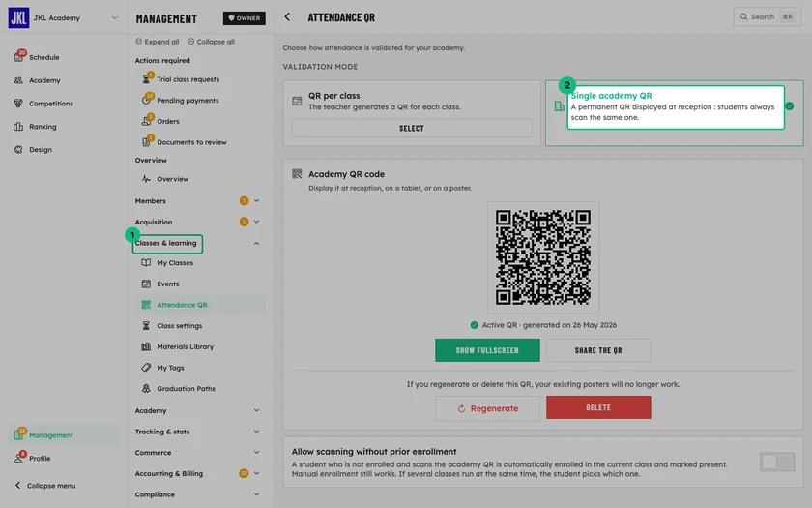Click Expand all link

tap(158, 42)
